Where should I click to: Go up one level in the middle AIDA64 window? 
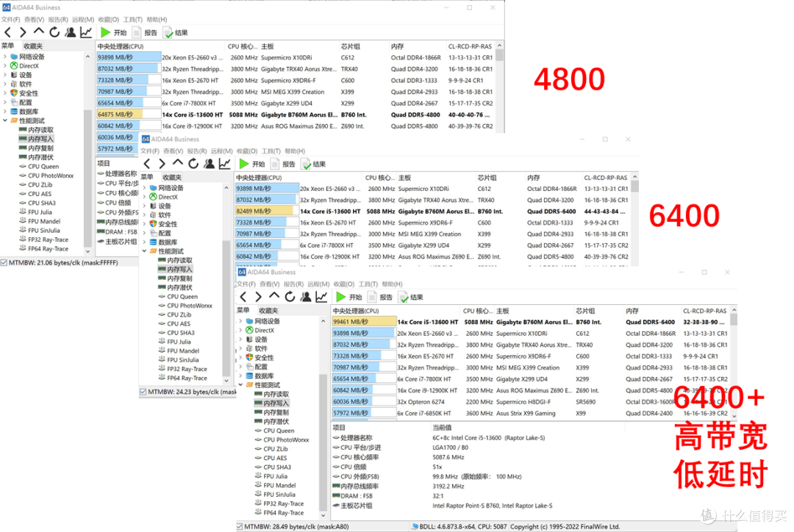pos(178,163)
